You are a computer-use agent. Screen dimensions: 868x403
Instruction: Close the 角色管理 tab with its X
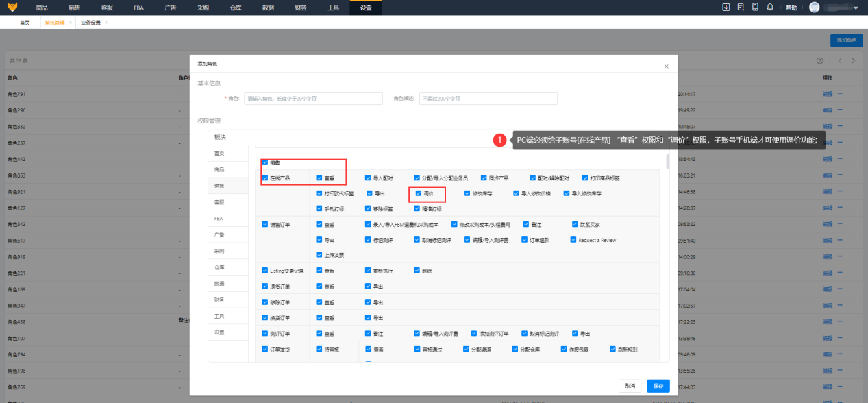click(x=70, y=23)
